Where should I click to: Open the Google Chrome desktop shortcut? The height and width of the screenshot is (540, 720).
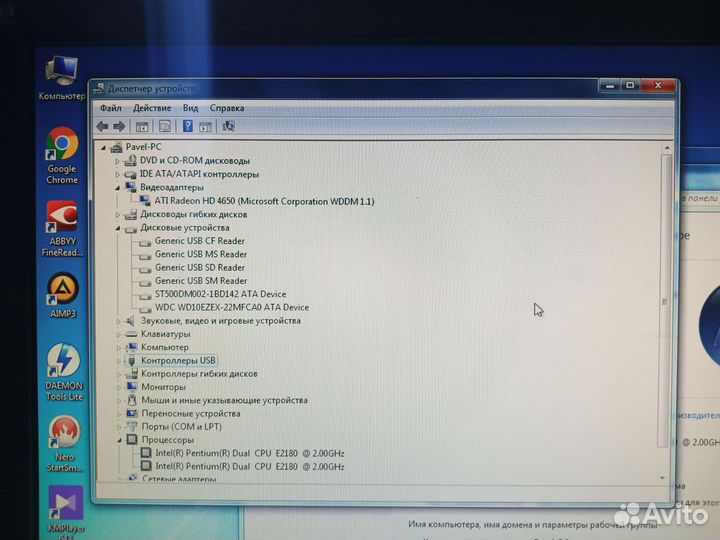61,148
